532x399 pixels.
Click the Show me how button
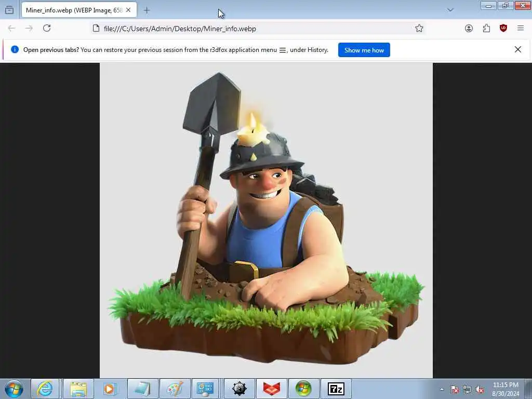point(364,50)
